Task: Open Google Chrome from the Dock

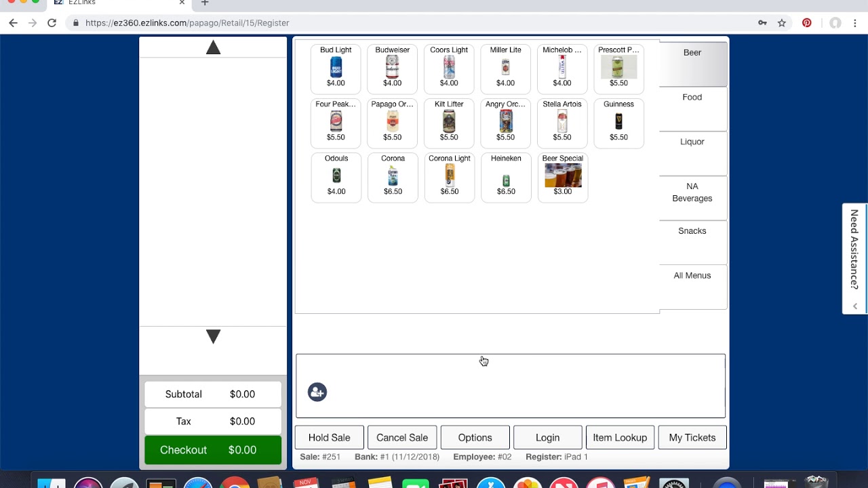Action: tap(234, 484)
